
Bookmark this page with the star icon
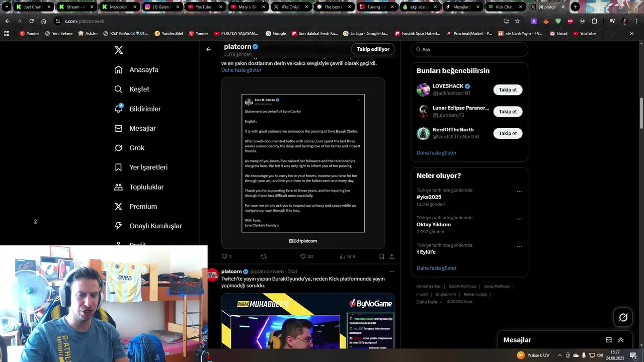click(517, 21)
